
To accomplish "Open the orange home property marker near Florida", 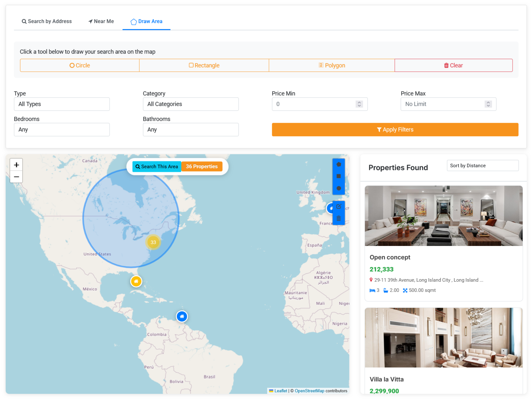I will coord(136,281).
